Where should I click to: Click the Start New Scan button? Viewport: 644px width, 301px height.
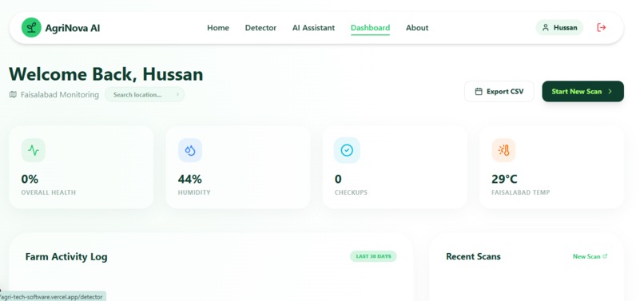[x=582, y=91]
